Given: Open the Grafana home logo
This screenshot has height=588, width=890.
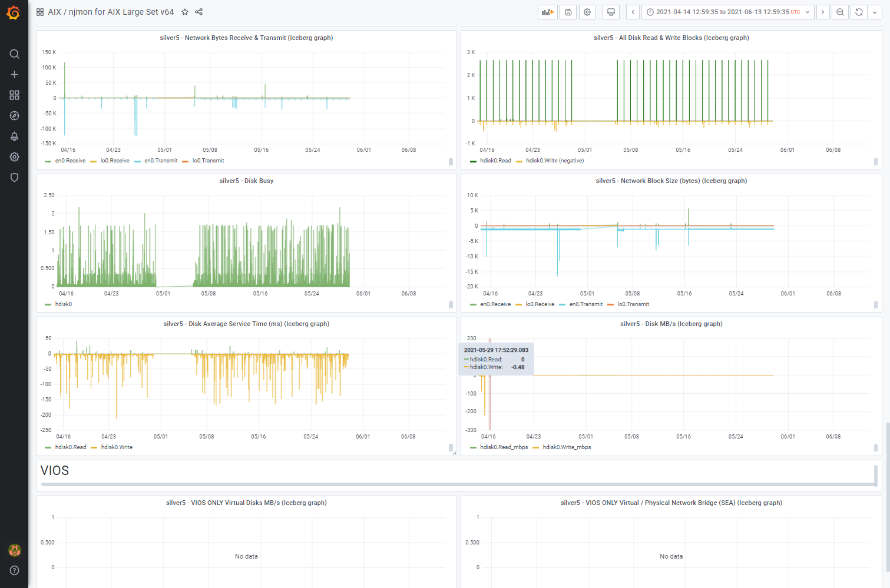Looking at the screenshot, I should 14,12.
